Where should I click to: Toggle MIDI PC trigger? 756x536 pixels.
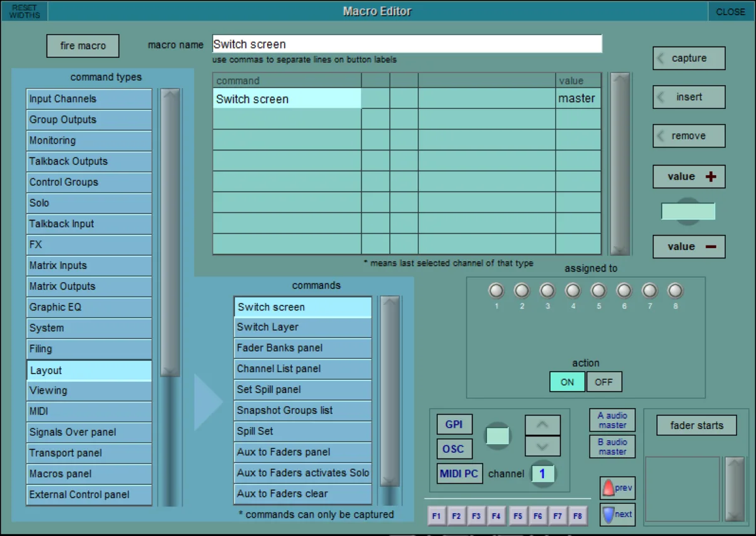point(459,474)
